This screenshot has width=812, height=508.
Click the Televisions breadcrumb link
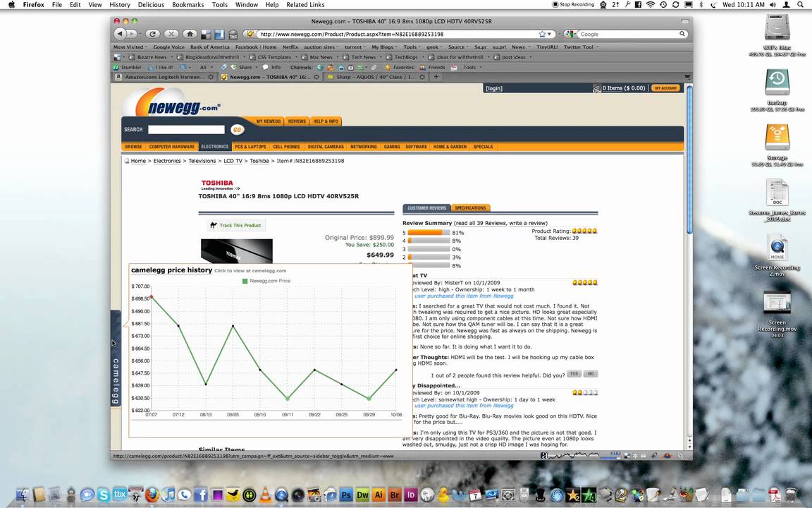coord(202,161)
